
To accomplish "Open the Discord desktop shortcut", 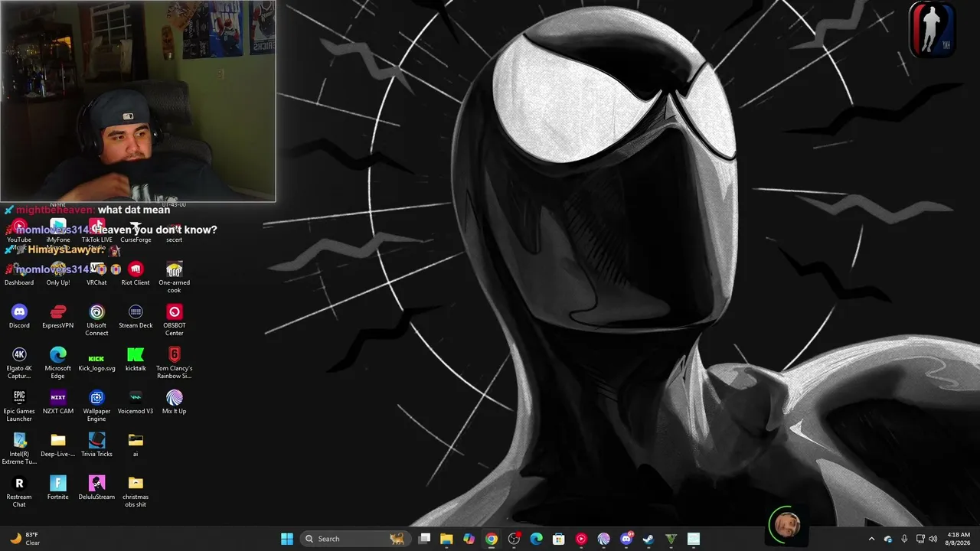I will point(19,316).
